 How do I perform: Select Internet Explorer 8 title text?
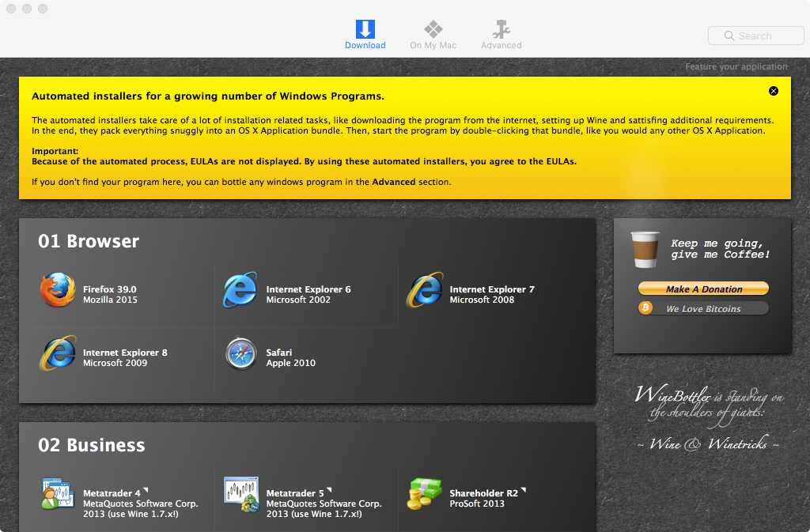pyautogui.click(x=125, y=353)
